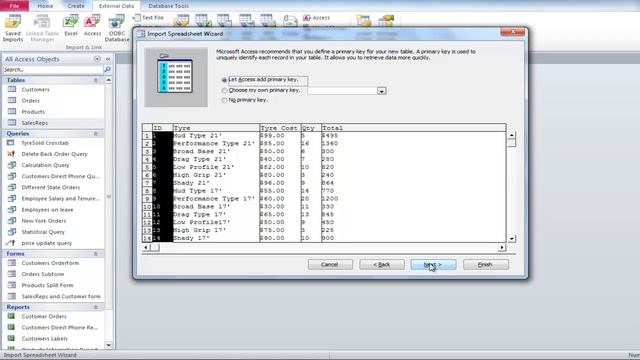Select Orders Subform item
This screenshot has width=640, height=360.
(42, 274)
